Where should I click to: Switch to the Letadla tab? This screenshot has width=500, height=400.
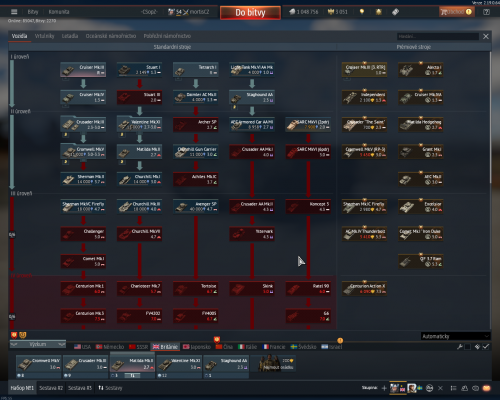(x=70, y=36)
